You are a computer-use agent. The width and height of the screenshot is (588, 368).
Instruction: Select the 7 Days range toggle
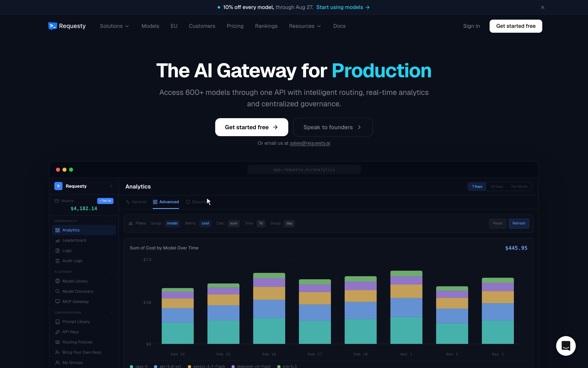477,187
